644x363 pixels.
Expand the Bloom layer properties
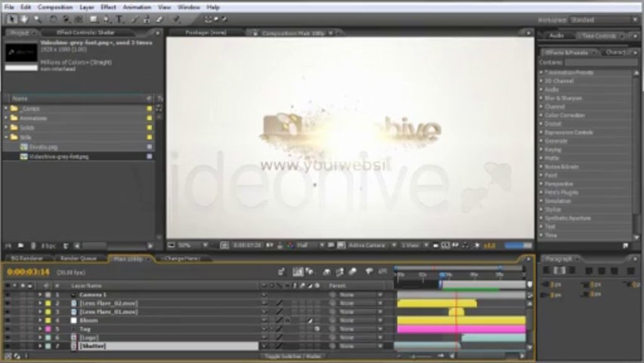pyautogui.click(x=40, y=320)
